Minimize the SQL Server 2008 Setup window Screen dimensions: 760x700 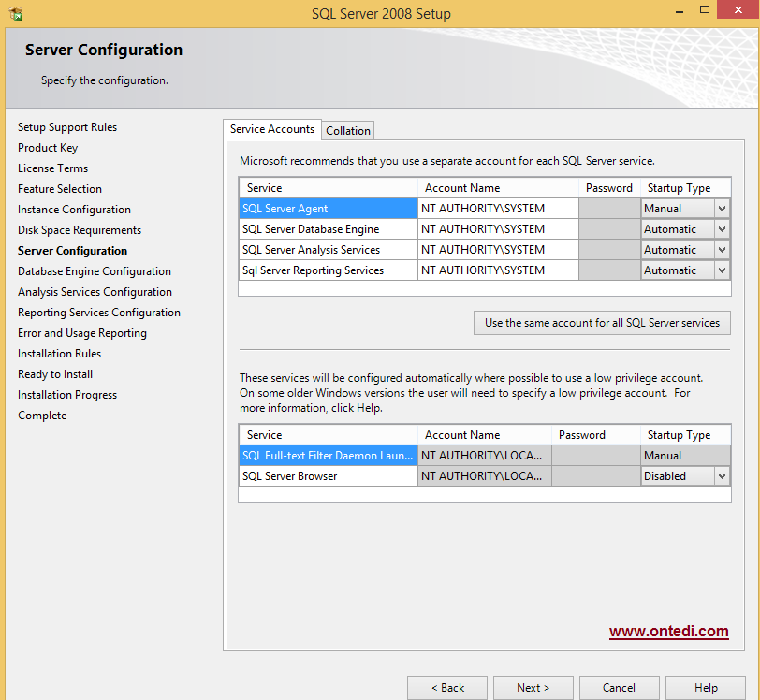[680, 10]
